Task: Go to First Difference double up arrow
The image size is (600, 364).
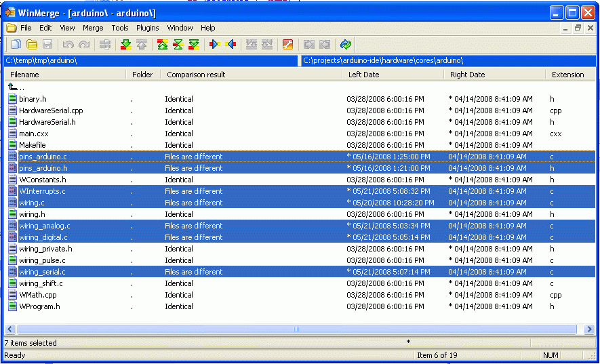Action: tap(163, 45)
